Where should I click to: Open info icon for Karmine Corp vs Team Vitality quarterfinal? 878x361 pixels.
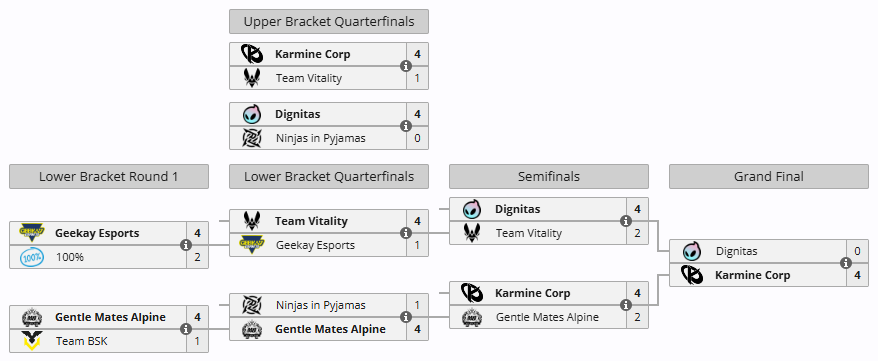[406, 66]
